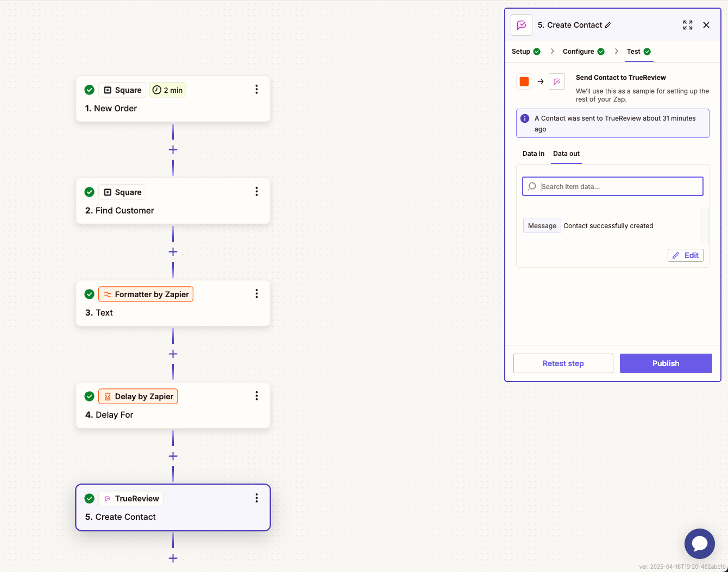Click the Edit button under output data

pyautogui.click(x=686, y=255)
